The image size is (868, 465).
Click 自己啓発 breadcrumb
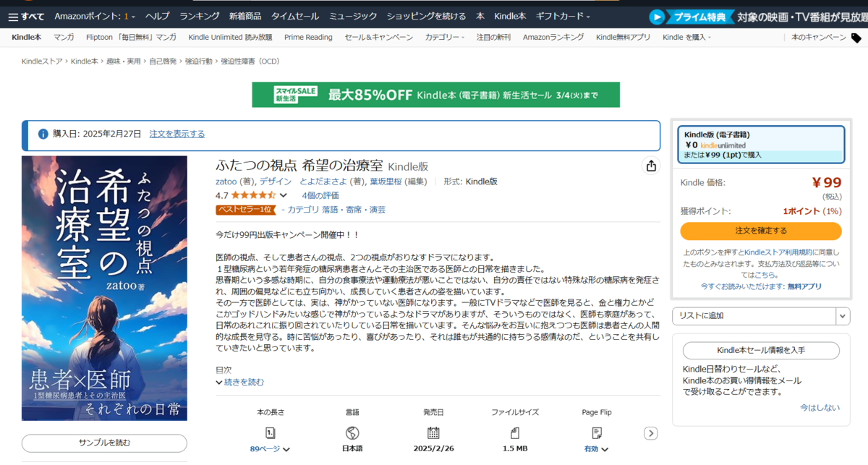pyautogui.click(x=163, y=61)
